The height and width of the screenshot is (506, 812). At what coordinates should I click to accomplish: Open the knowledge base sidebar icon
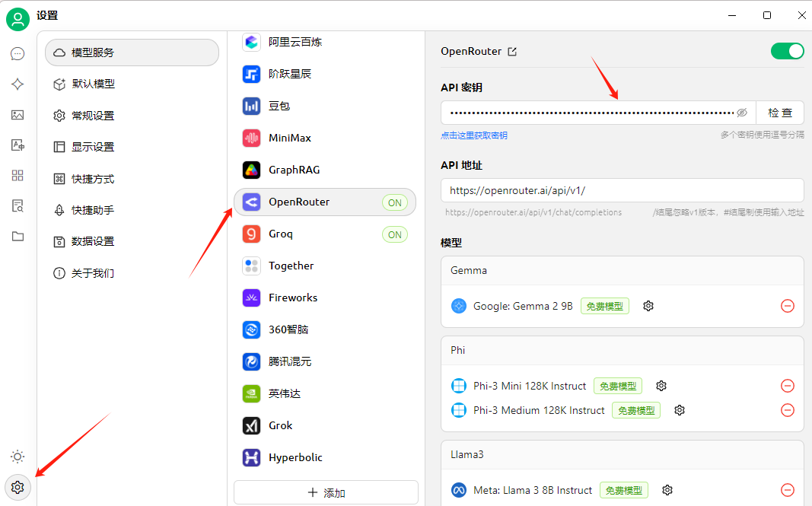pos(18,206)
